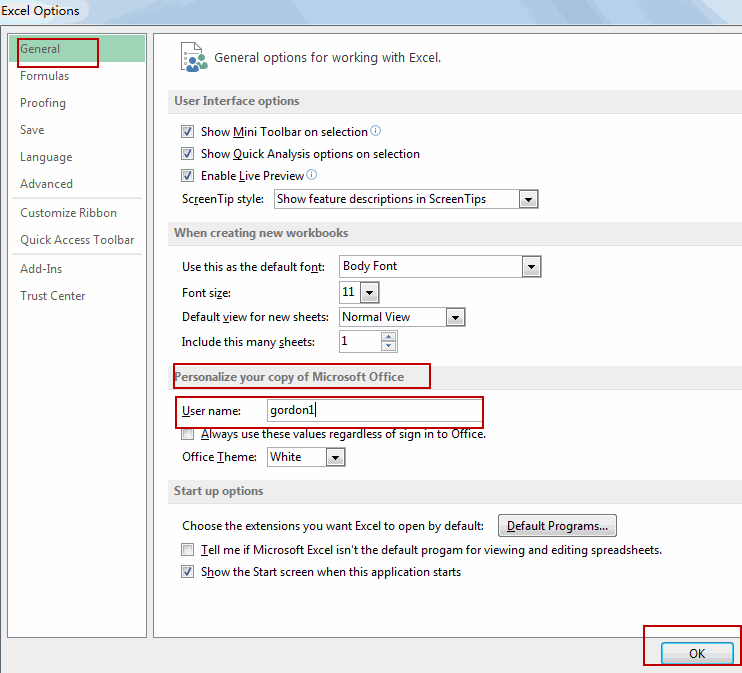The width and height of the screenshot is (742, 673).
Task: Click the Font size value 11
Action: 350,292
